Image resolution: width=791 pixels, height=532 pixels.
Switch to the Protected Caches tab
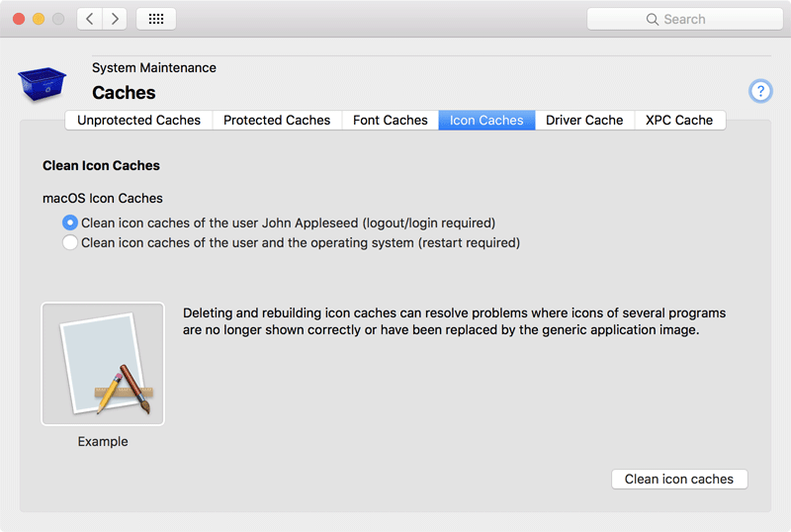pos(277,121)
